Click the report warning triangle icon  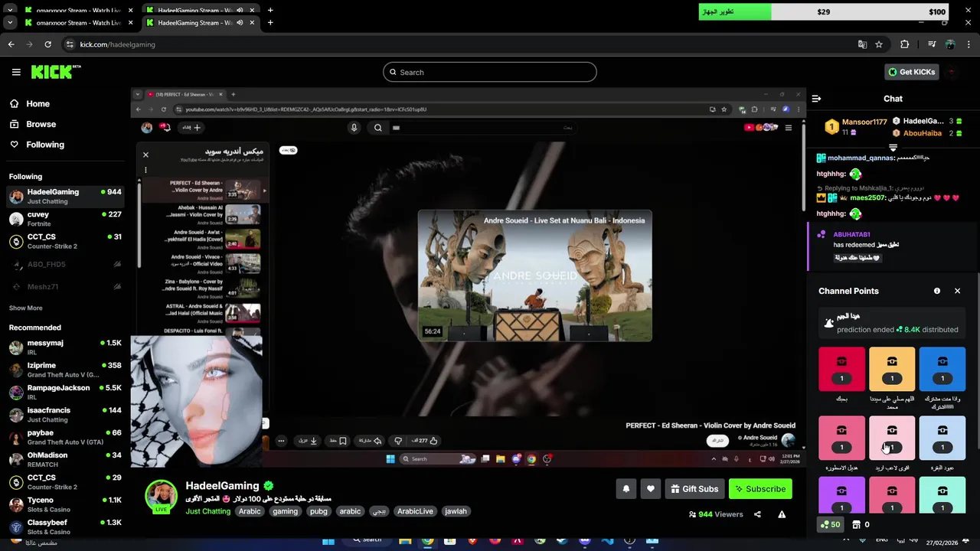pos(782,514)
